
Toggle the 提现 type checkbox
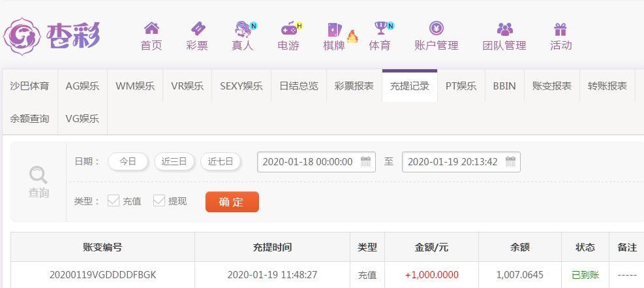159,200
